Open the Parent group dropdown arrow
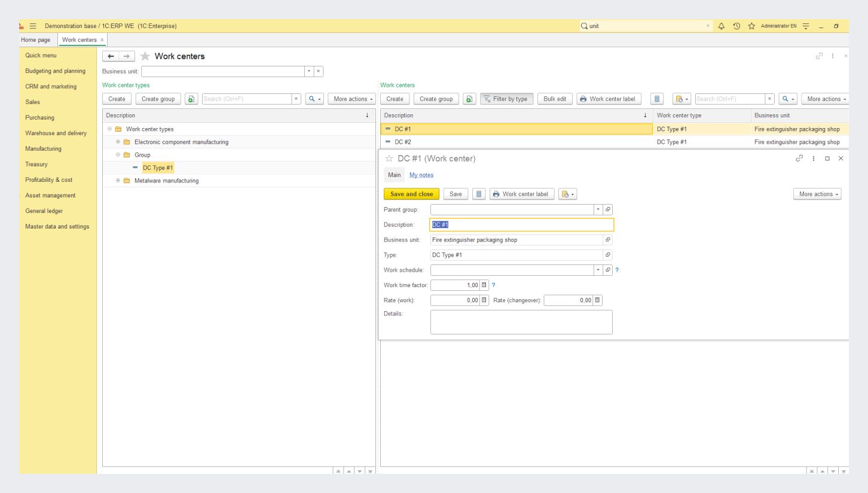Viewport: 868px width, 493px height. (x=599, y=209)
